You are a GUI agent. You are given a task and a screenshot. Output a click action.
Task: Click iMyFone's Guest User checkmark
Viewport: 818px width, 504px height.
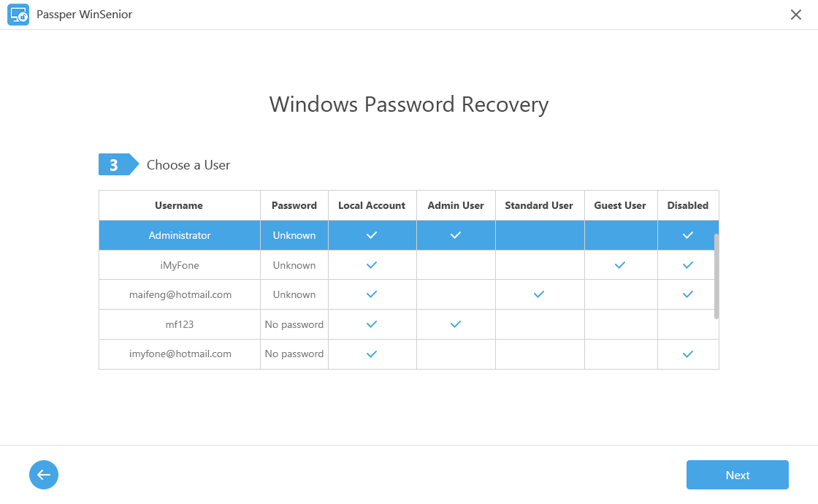[620, 265]
